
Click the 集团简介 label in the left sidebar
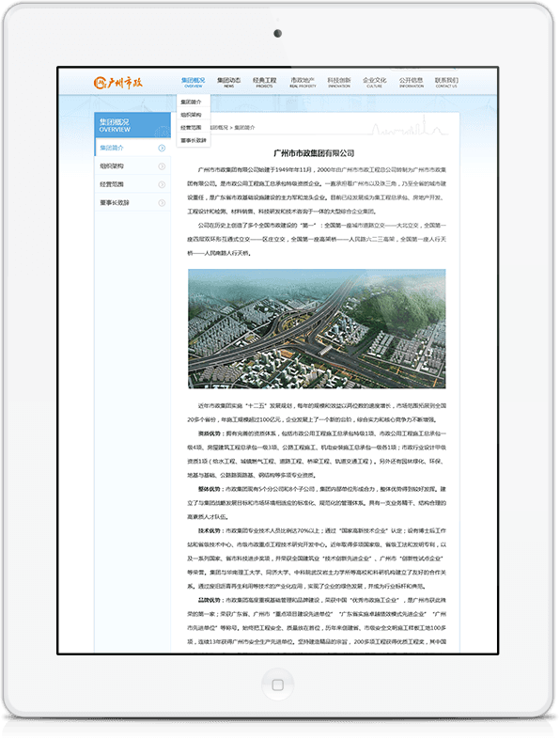[112, 148]
